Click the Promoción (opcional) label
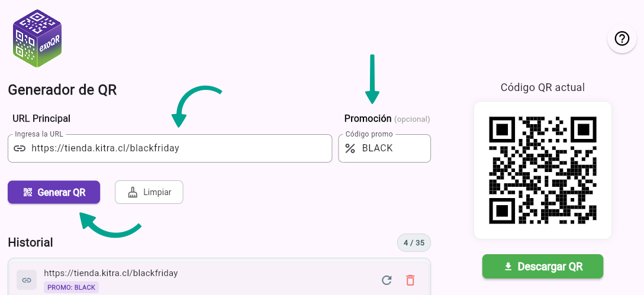The height and width of the screenshot is (295, 644). point(387,119)
